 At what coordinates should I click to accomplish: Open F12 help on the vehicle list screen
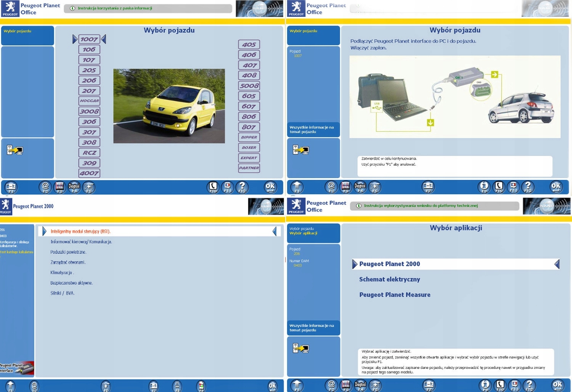(242, 187)
